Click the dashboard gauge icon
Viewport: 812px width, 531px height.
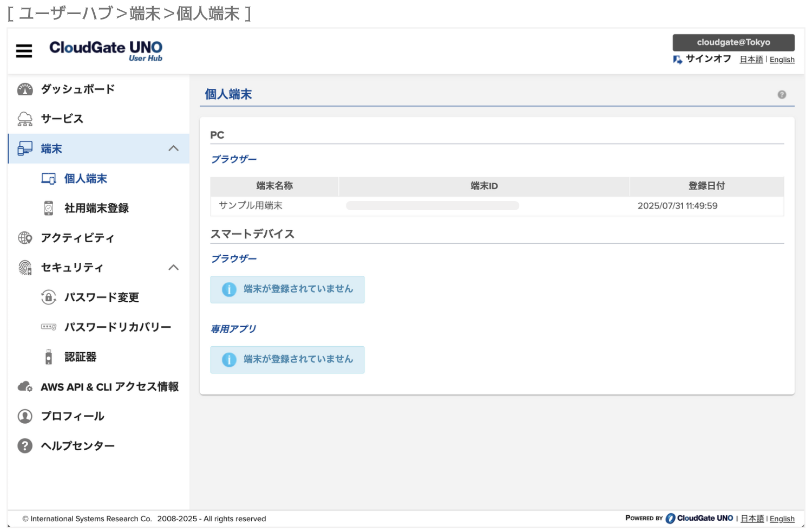25,89
